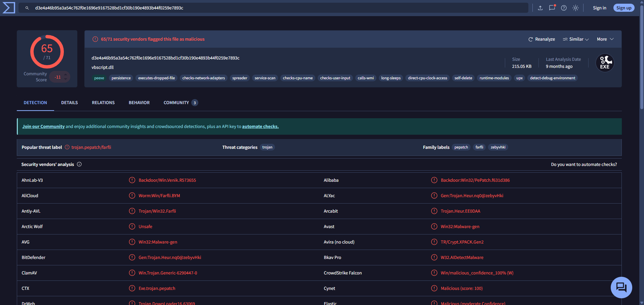Viewport: 644px width, 305px height.
Task: Click the alert icon beside Unsafe
Action: tap(132, 226)
